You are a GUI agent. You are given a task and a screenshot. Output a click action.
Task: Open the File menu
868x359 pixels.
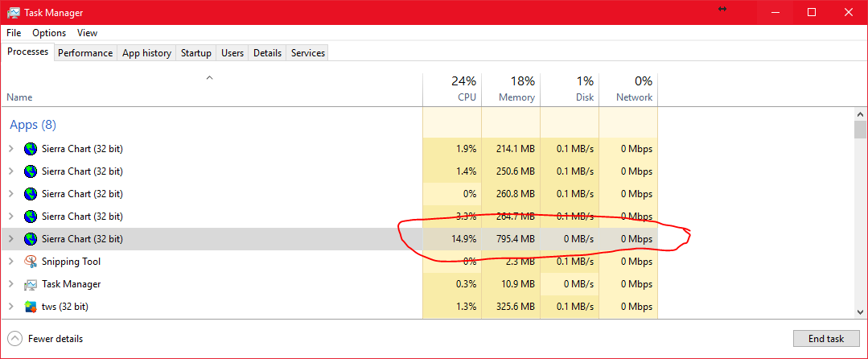click(14, 33)
